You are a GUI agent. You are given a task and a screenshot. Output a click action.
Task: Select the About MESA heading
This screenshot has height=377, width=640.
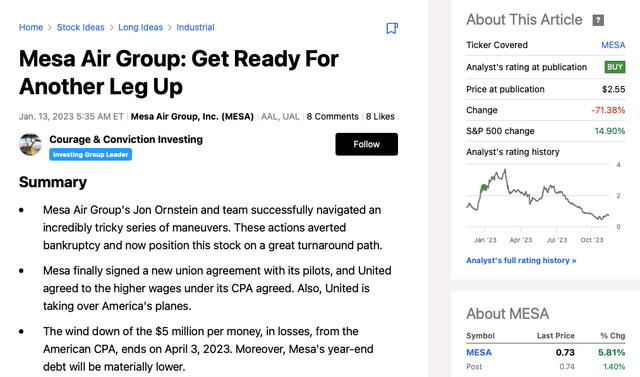508,314
